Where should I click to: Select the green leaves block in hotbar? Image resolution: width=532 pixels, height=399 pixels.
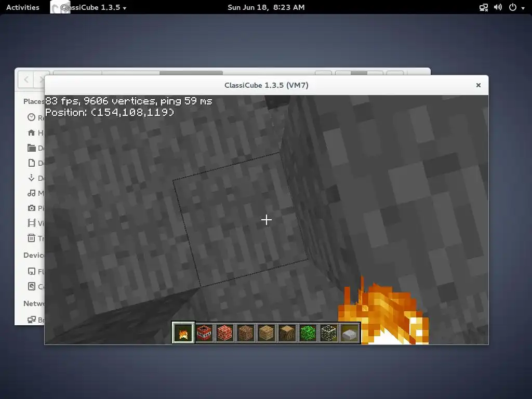pos(308,333)
